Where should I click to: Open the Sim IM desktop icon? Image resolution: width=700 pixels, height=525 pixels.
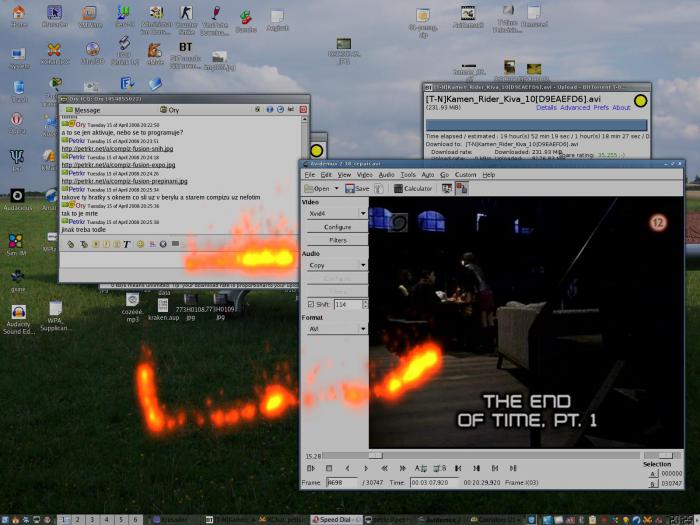[16, 245]
